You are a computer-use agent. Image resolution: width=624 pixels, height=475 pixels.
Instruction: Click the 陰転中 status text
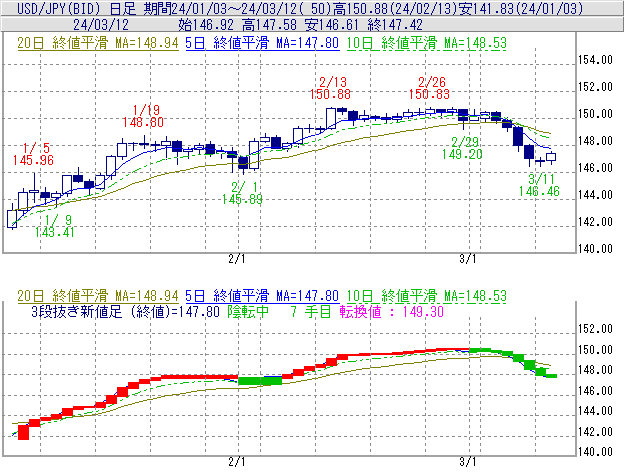tap(248, 311)
